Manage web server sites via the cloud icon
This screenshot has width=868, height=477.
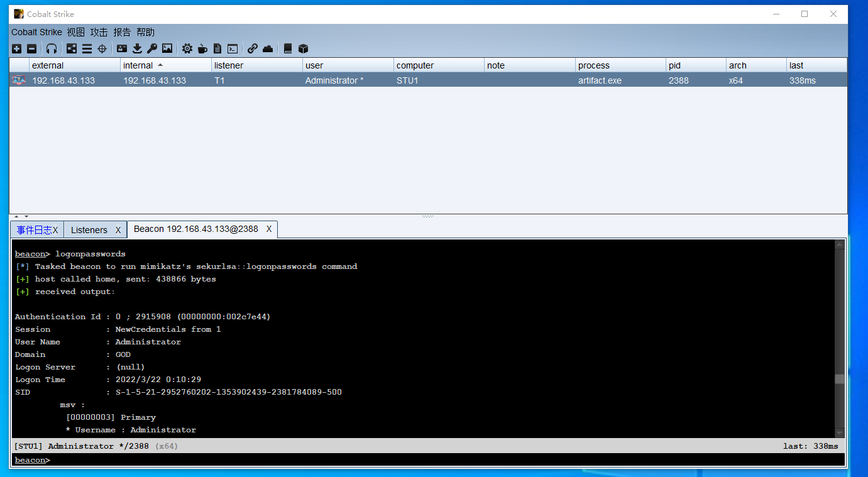click(268, 48)
